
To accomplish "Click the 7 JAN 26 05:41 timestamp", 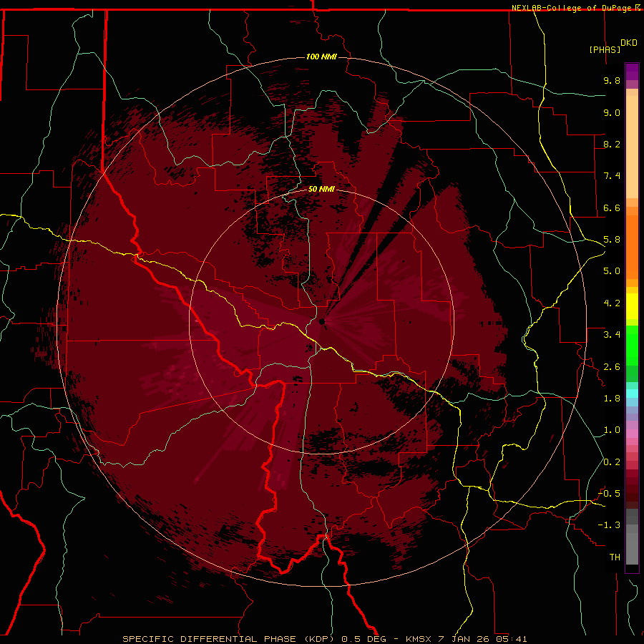I will 484,639.
